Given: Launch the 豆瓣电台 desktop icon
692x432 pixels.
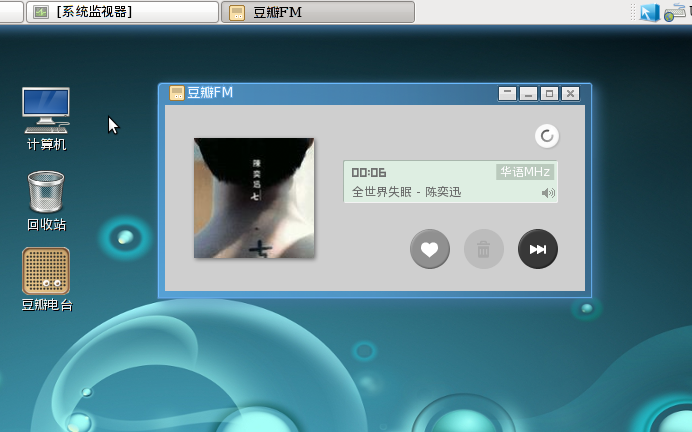Looking at the screenshot, I should (46, 279).
